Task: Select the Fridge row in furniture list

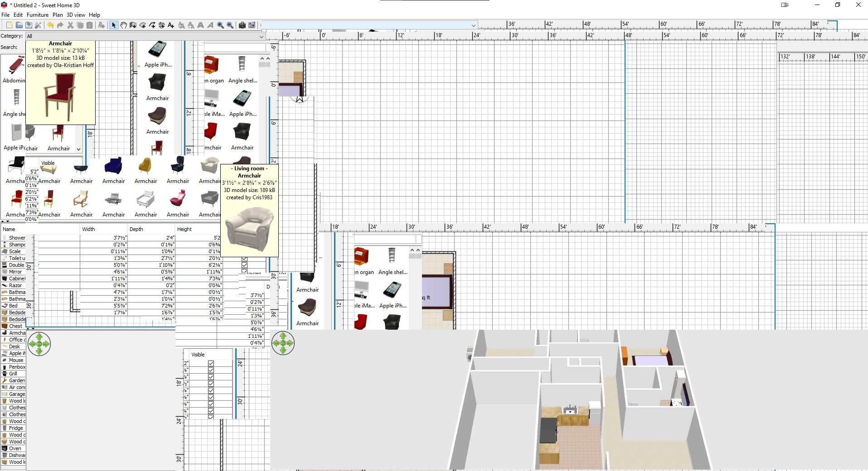Action: pos(15,428)
